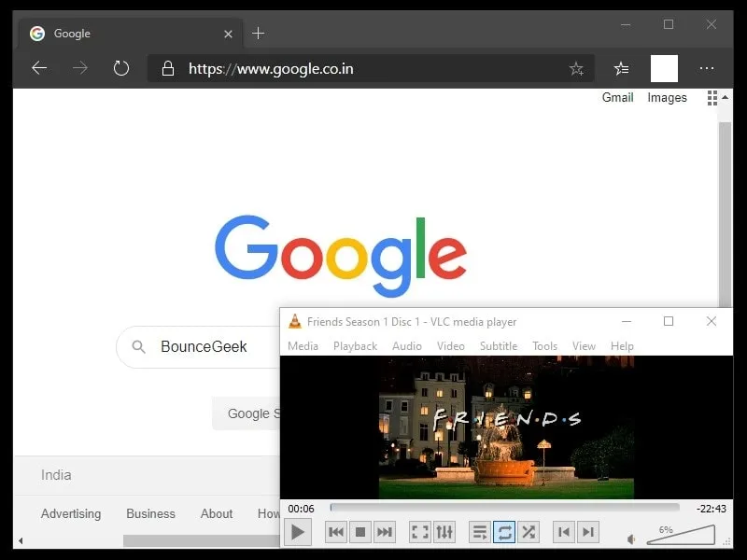The height and width of the screenshot is (560, 747).
Task: Set volume on VLC volume slider
Action: [681, 535]
